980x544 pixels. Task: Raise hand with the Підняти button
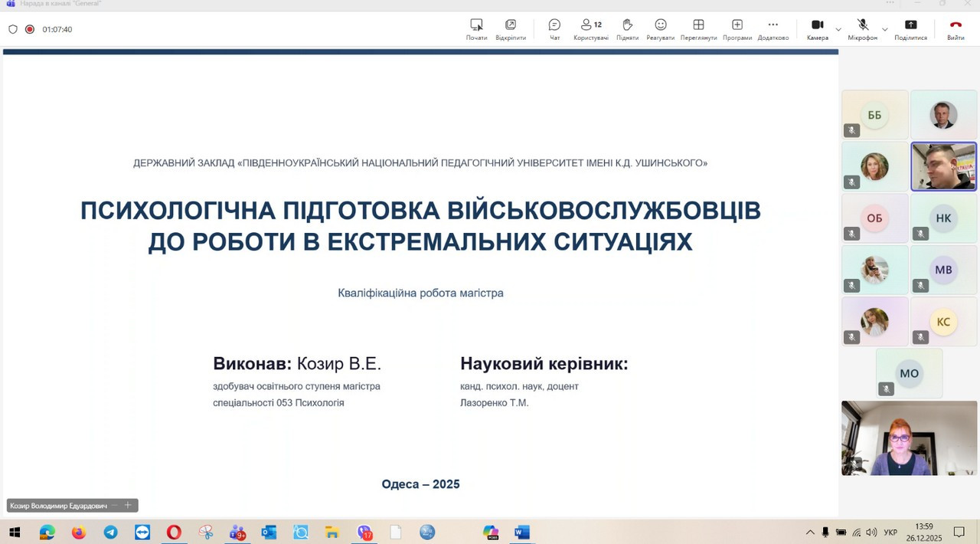click(x=627, y=29)
